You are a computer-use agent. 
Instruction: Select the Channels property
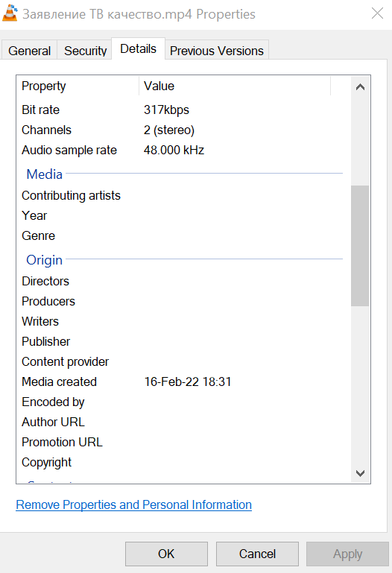[46, 130]
